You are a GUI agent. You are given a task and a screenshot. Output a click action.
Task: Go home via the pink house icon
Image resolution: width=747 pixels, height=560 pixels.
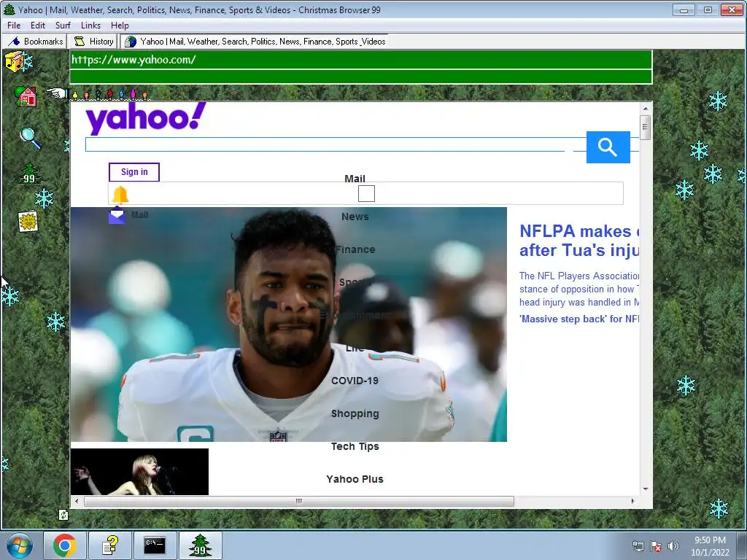26,96
